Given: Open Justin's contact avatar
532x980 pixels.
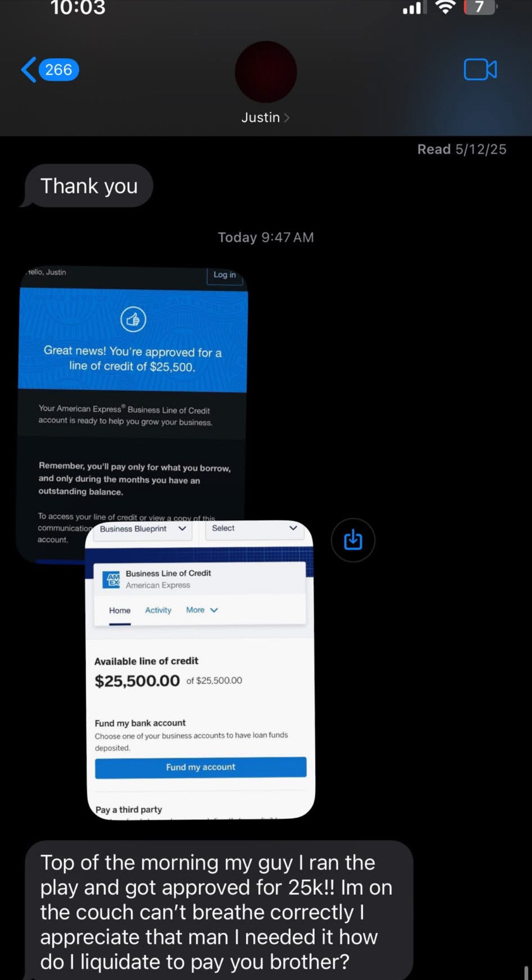Looking at the screenshot, I should pos(266,72).
